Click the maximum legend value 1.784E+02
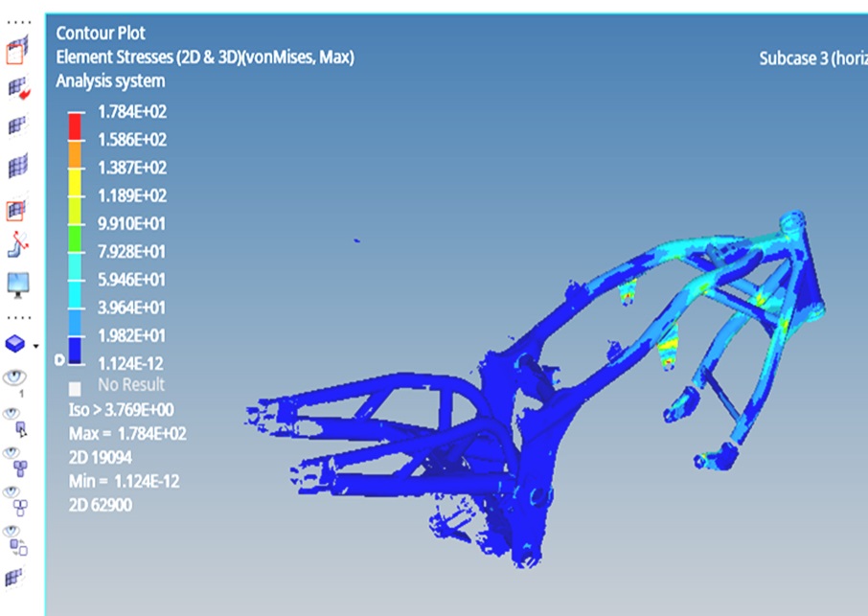 (x=132, y=111)
